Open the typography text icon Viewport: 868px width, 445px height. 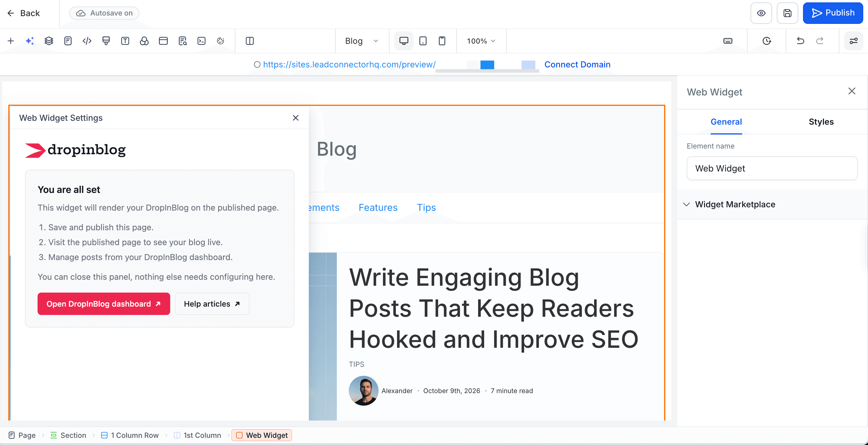[x=125, y=41]
